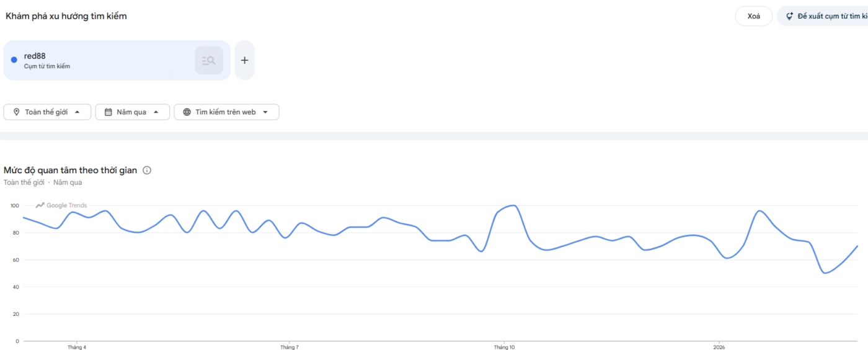Viewport: 868px width, 350px height.
Task: Click the chart's highest peak near Tháng 10
Action: coord(513,205)
